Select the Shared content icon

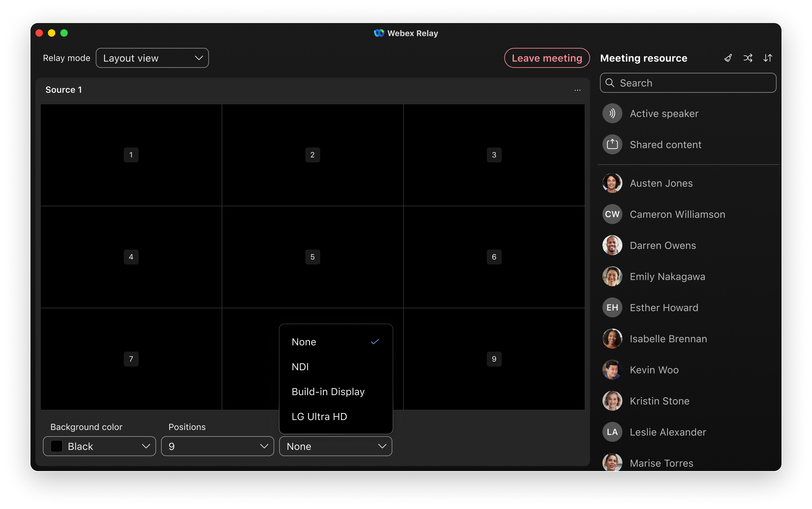tap(612, 144)
